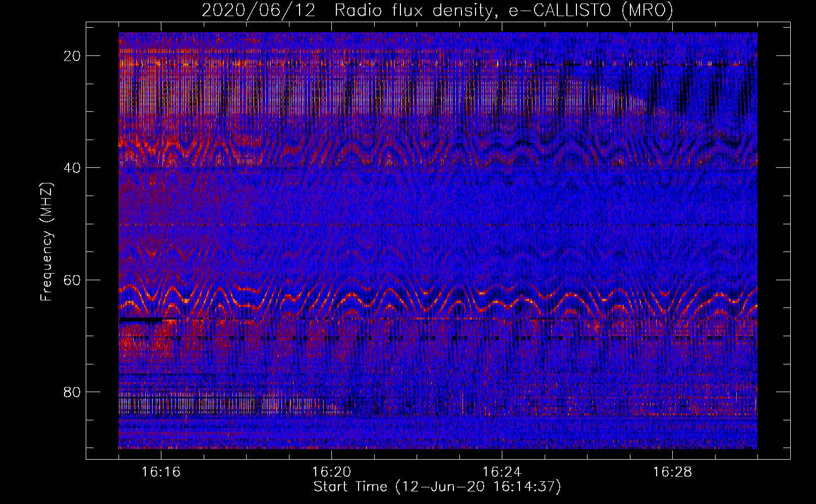816x504 pixels.
Task: Select the e-CALLISTO (MRO) title text
Action: point(591,11)
